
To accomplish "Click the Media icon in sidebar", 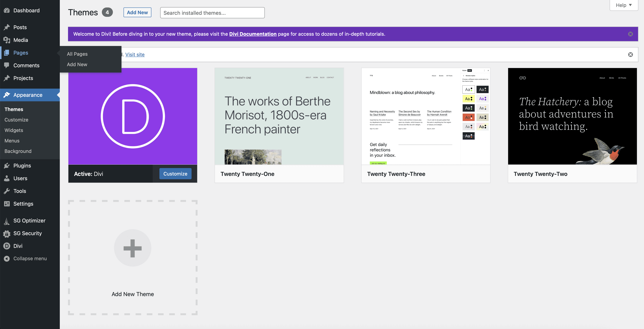I will click(x=7, y=40).
